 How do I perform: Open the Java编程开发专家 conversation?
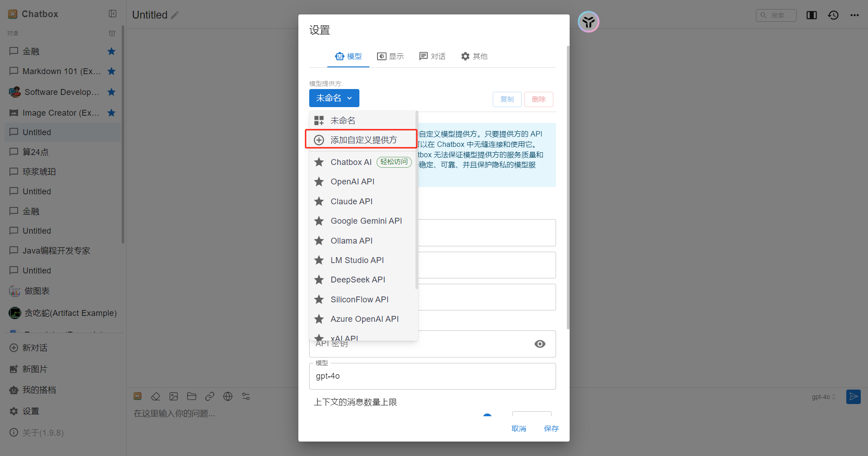click(62, 251)
